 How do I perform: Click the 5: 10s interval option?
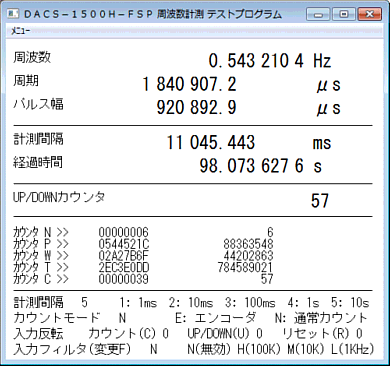pyautogui.click(x=350, y=303)
